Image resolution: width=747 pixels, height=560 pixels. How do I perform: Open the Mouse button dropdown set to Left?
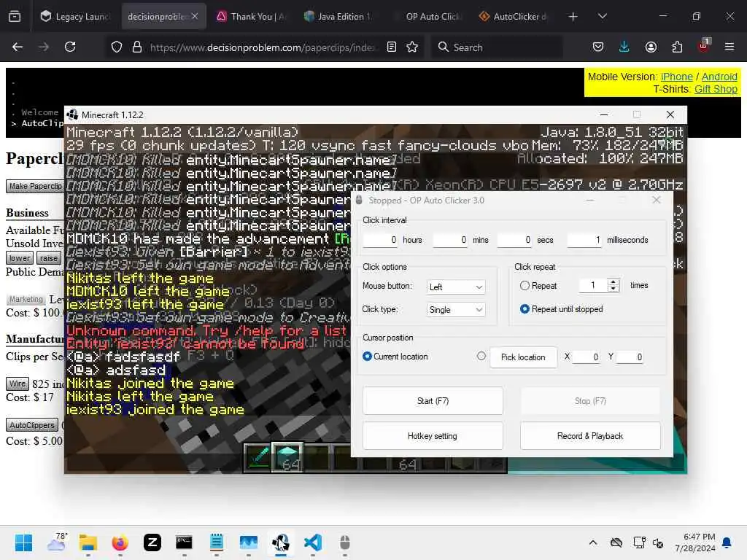tap(456, 287)
